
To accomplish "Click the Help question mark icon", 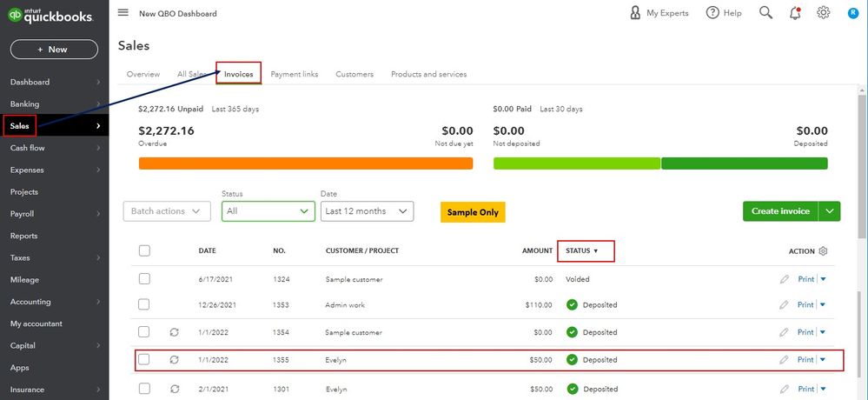I will click(712, 13).
